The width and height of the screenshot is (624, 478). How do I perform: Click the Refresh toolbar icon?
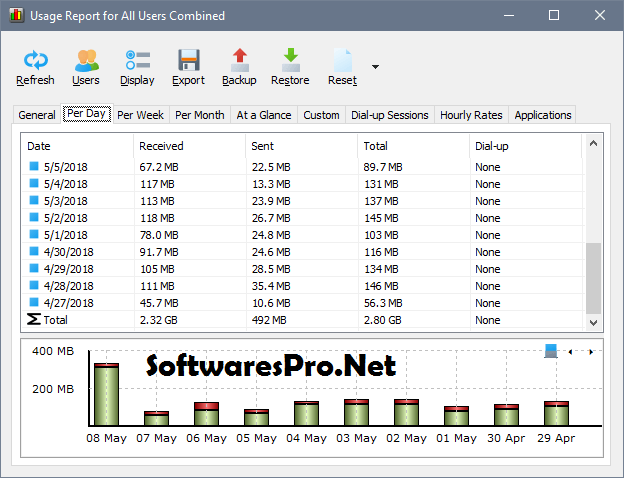[x=35, y=60]
